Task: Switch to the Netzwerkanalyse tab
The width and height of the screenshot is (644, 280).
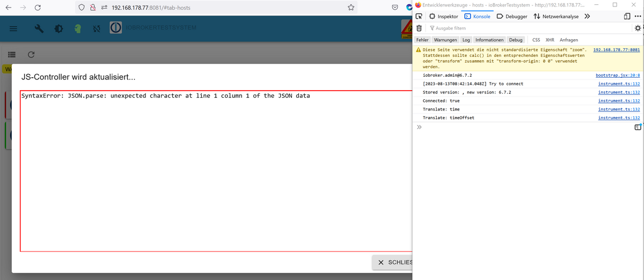Action: pyautogui.click(x=555, y=16)
